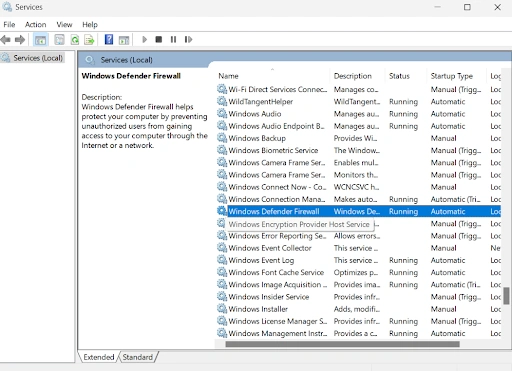Click Running status of Windows Defender Firewall
This screenshot has width=512, height=371.
pyautogui.click(x=403, y=211)
